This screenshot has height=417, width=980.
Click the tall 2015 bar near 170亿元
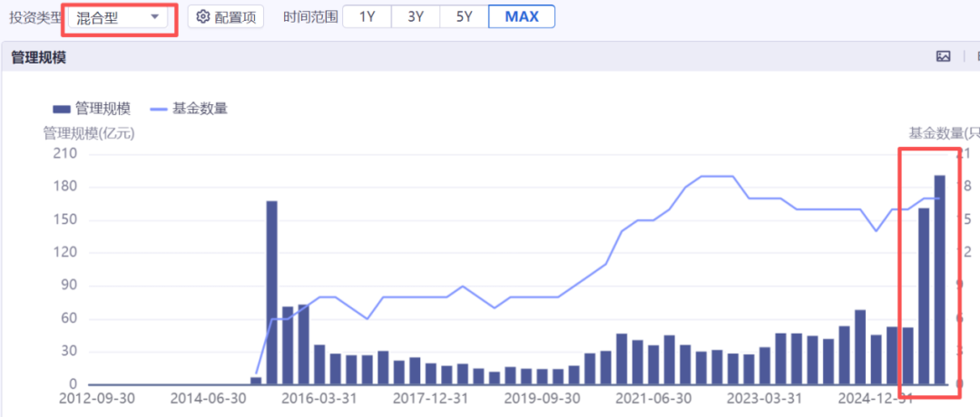[x=272, y=293]
